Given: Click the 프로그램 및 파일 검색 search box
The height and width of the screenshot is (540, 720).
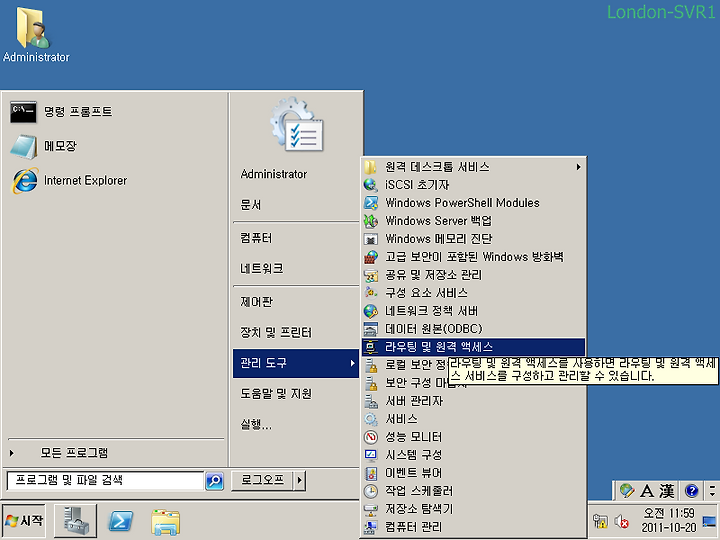Looking at the screenshot, I should [x=105, y=481].
